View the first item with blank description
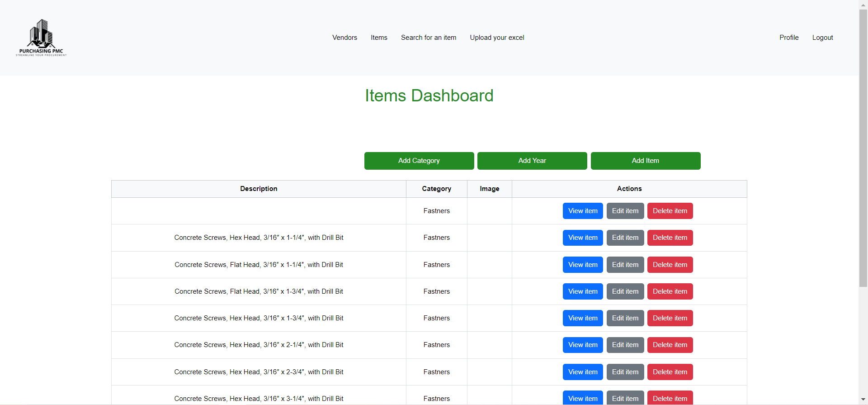 [x=582, y=211]
